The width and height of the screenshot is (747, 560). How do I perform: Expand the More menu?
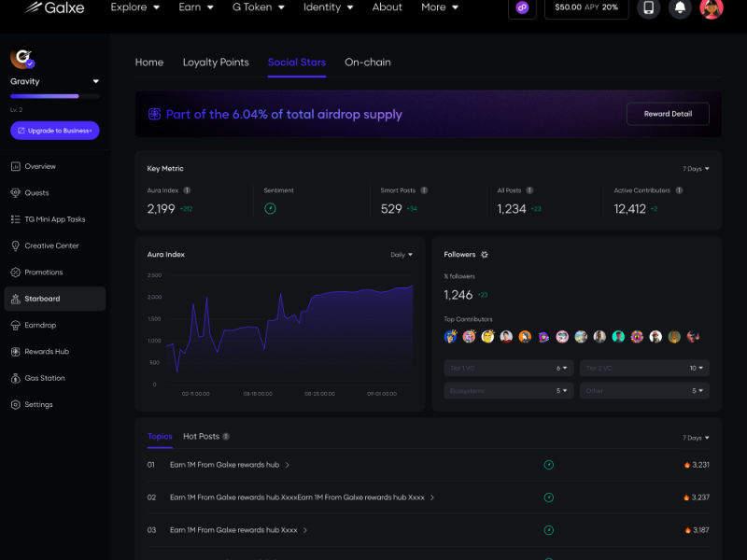click(440, 7)
